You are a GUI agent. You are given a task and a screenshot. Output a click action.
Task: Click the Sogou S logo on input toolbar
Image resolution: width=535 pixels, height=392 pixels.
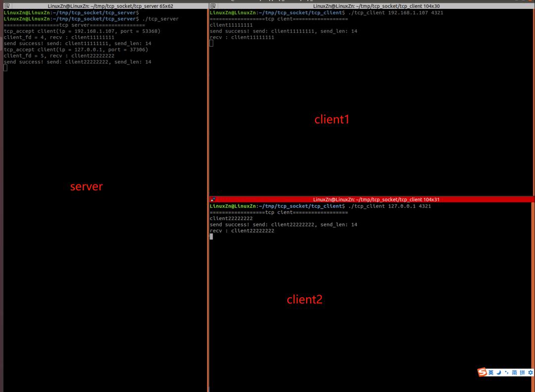tap(482, 372)
